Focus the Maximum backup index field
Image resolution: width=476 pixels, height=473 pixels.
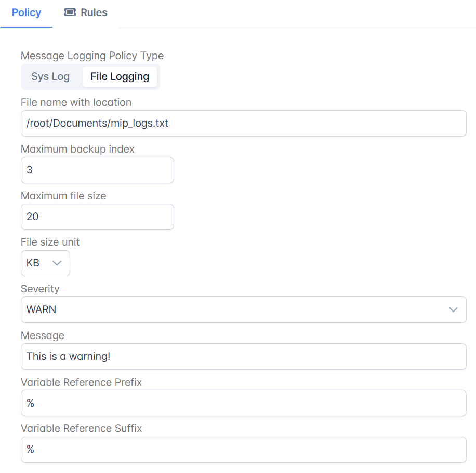pos(98,170)
